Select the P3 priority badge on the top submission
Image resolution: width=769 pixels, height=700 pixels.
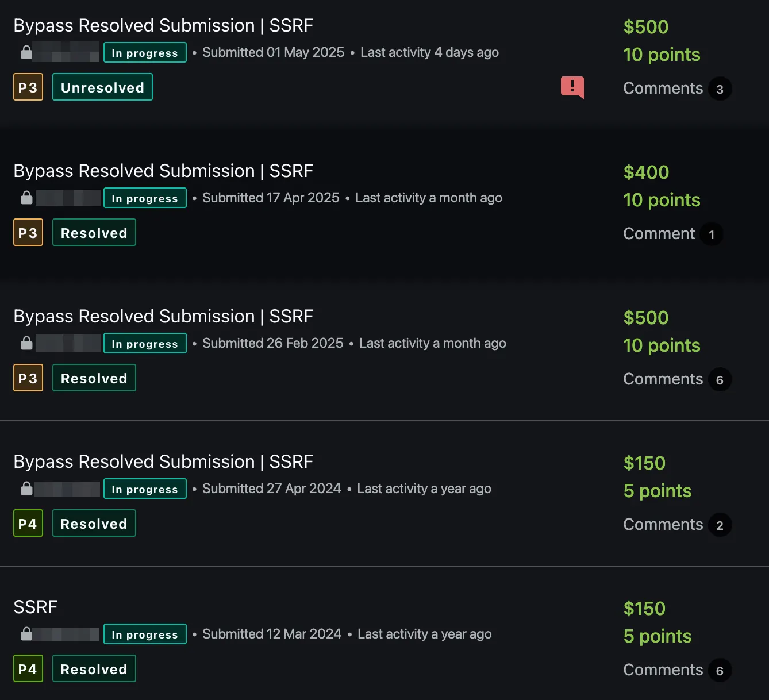tap(28, 87)
